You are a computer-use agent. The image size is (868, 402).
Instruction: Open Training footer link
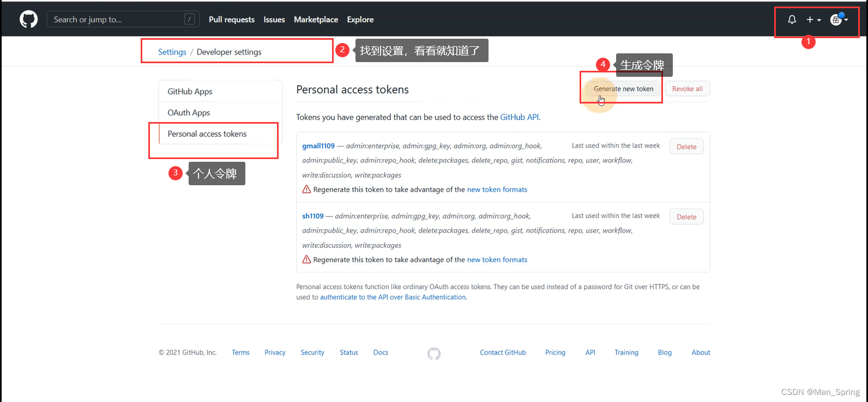click(x=626, y=352)
